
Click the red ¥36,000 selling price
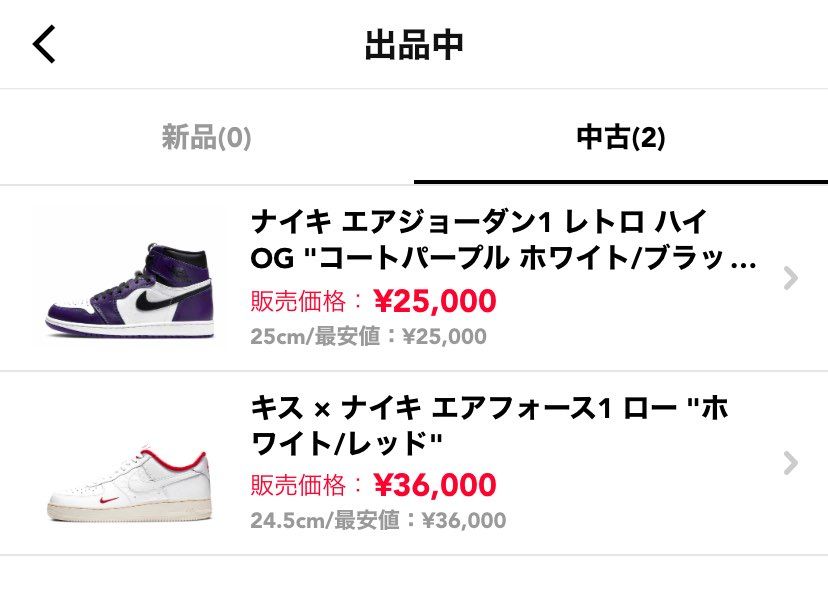coord(435,485)
